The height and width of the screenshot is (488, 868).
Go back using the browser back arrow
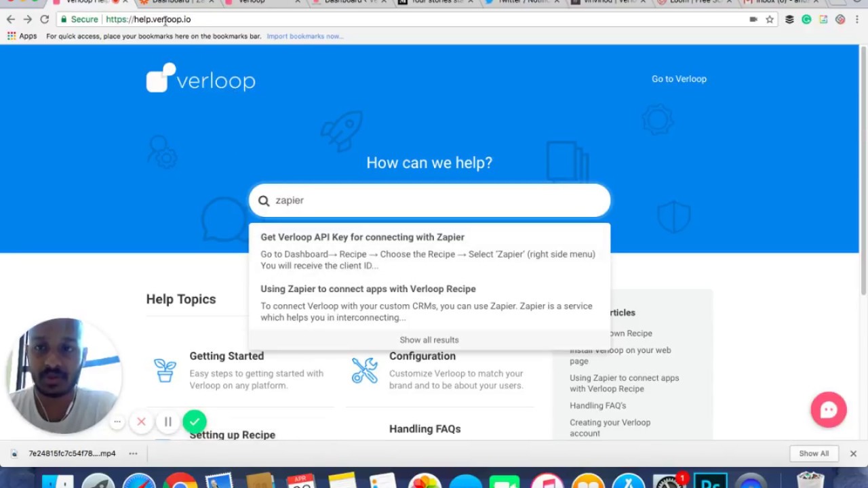[x=10, y=20]
